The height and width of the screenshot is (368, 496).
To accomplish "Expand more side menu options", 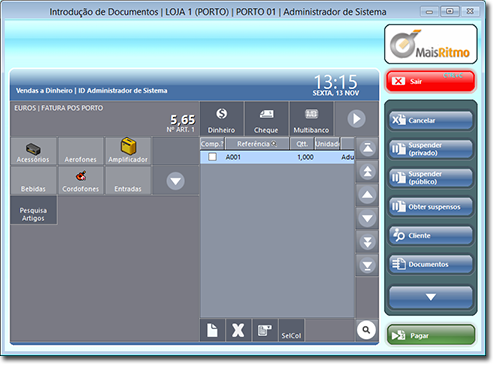I will pyautogui.click(x=431, y=297).
